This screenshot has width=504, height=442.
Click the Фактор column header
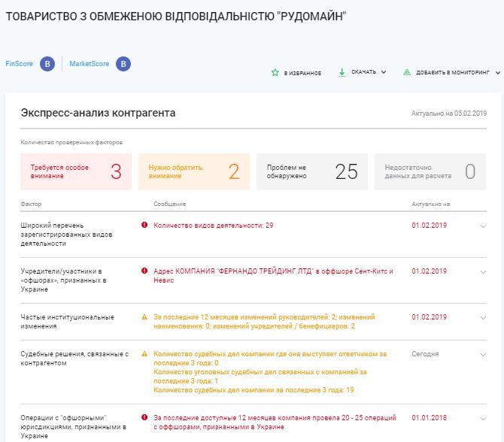31,204
